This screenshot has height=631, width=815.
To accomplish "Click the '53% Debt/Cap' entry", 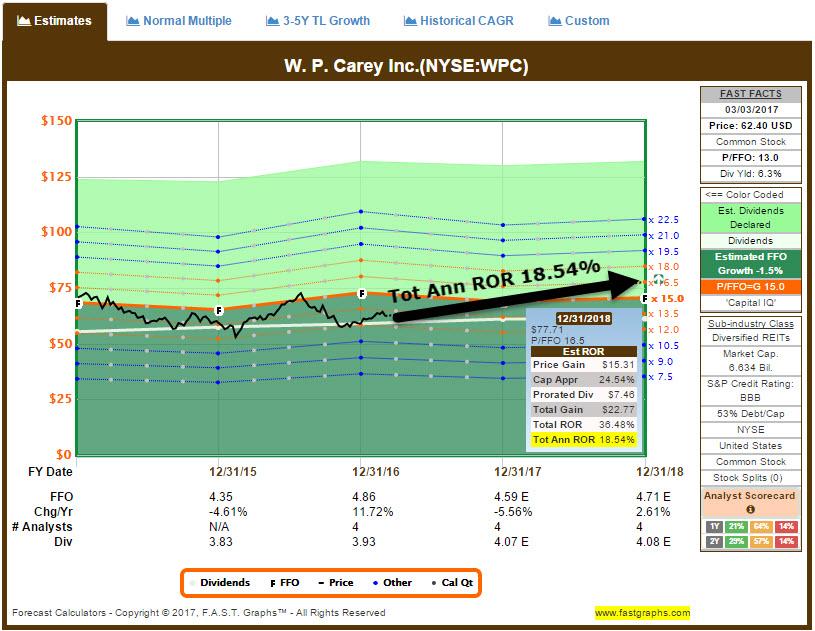I will 751,414.
